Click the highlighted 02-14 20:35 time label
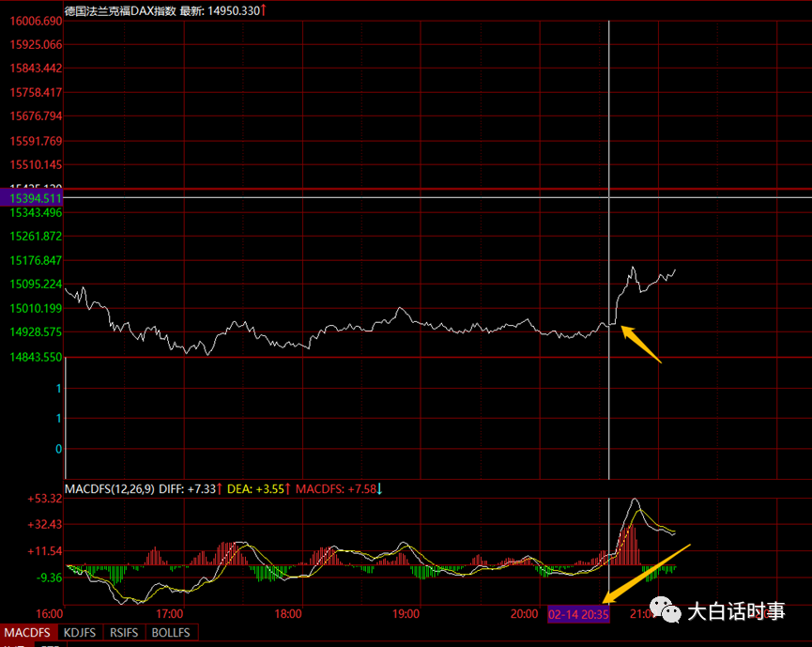The image size is (812, 647). click(578, 614)
